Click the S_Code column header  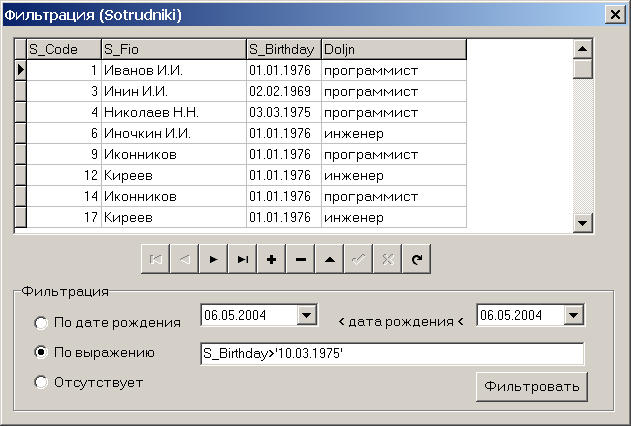click(x=64, y=49)
